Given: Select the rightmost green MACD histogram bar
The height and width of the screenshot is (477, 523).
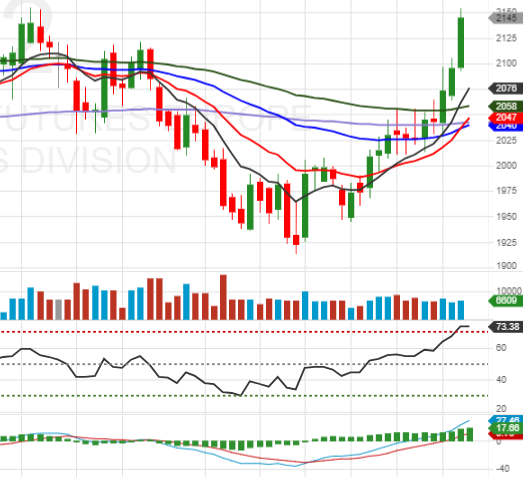Looking at the screenshot, I should point(470,434).
